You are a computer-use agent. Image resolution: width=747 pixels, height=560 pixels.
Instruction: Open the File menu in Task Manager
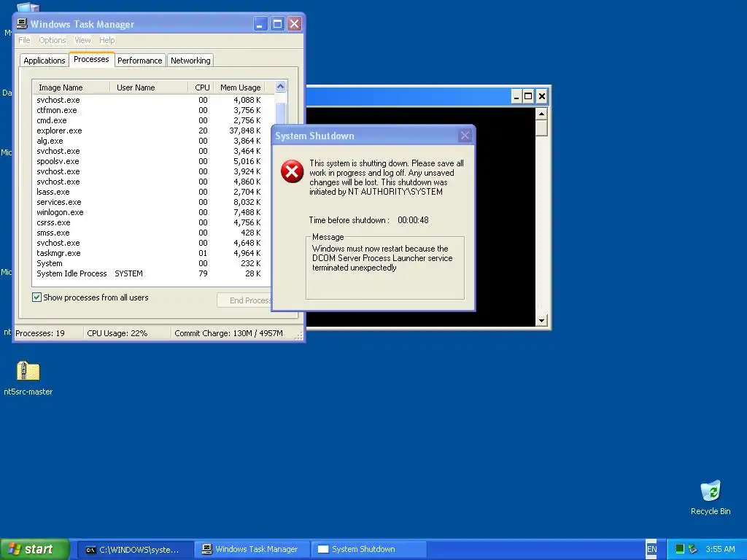[x=24, y=40]
